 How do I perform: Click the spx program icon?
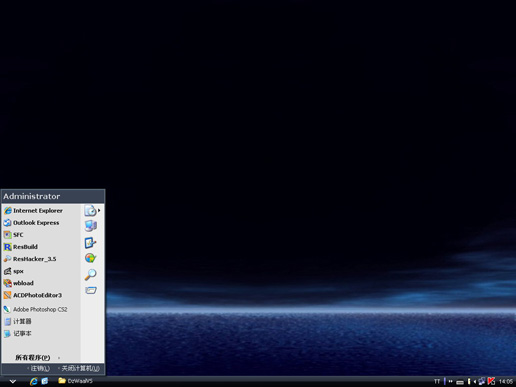pyautogui.click(x=7, y=271)
